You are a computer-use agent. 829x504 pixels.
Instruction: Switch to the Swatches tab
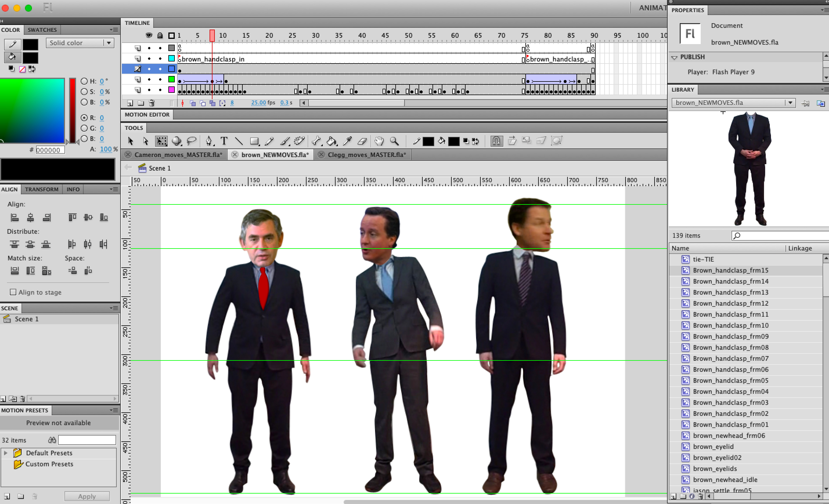coord(42,30)
